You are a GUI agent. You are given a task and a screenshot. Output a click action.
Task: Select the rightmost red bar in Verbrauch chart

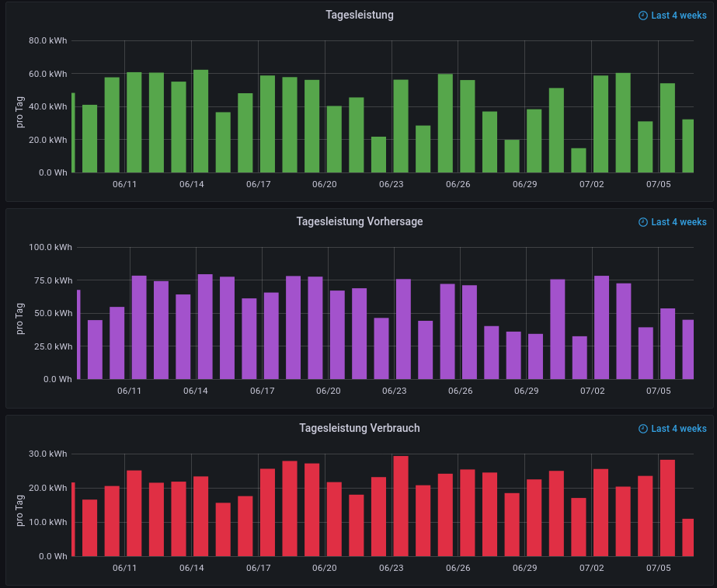point(687,538)
